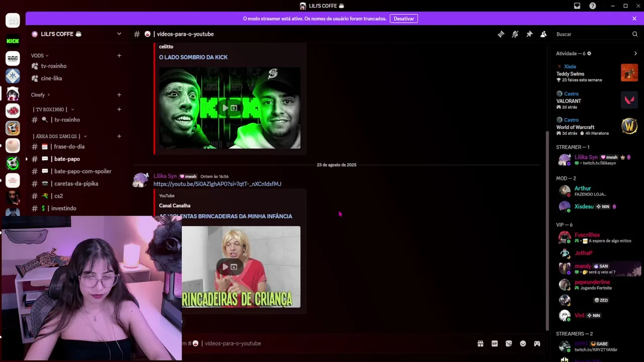Toggle the member list icon
This screenshot has width=644, height=362.
point(543,34)
